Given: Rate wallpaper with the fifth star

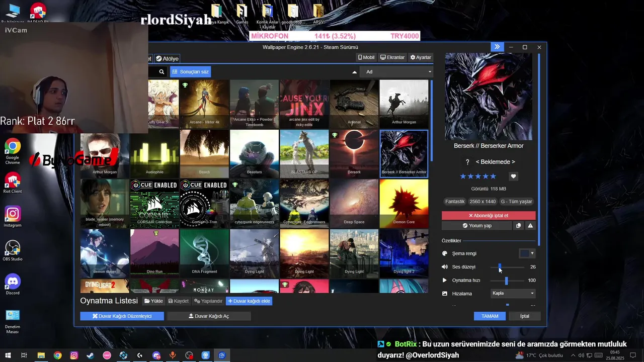Looking at the screenshot, I should coord(493,176).
